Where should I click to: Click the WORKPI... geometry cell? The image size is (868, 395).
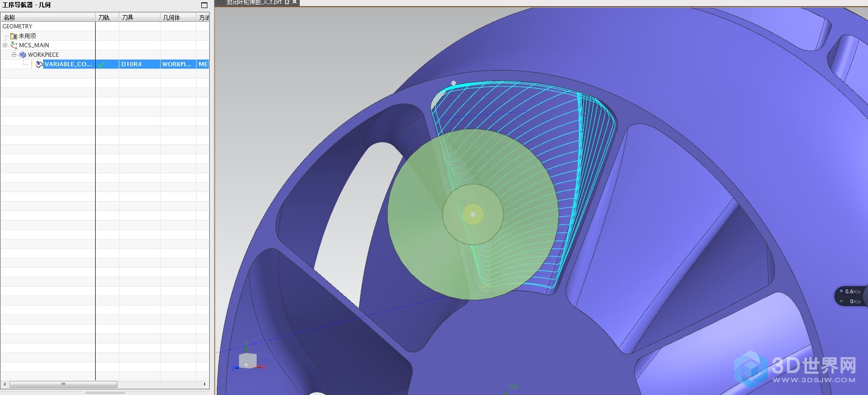pyautogui.click(x=178, y=64)
